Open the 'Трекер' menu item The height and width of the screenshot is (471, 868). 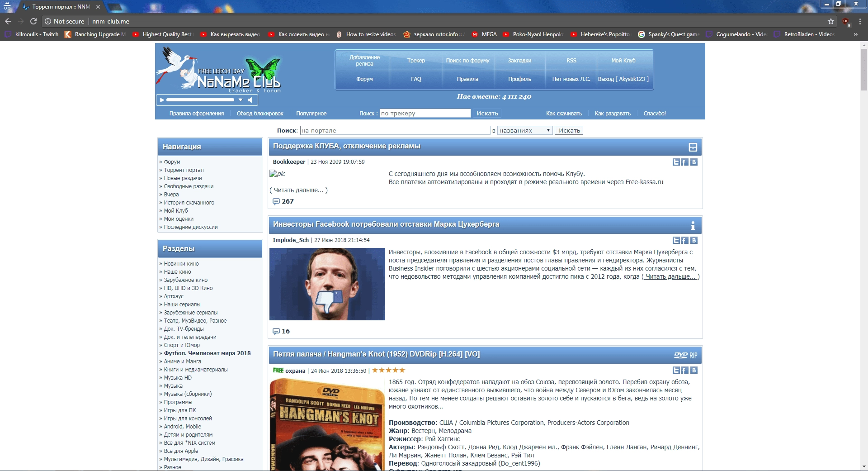(x=416, y=61)
